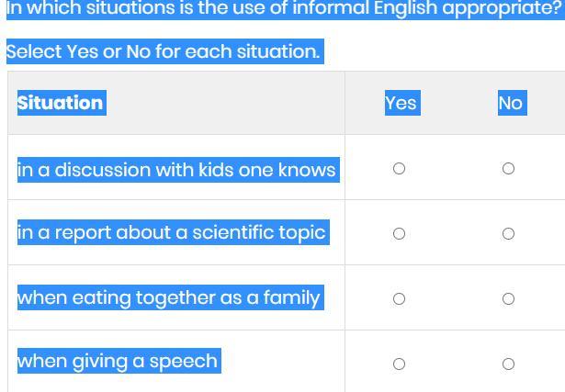Mark Yes for eating as a family
The width and height of the screenshot is (565, 392).
click(399, 299)
